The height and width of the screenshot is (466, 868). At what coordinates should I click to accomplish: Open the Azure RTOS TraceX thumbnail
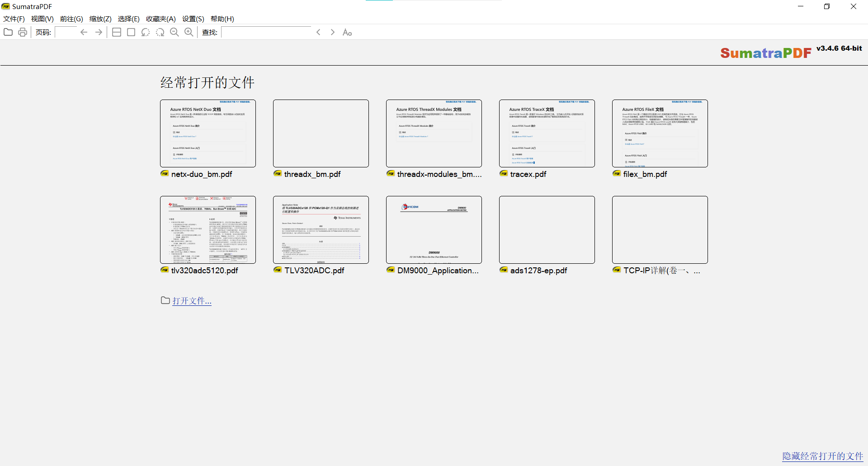click(x=547, y=133)
